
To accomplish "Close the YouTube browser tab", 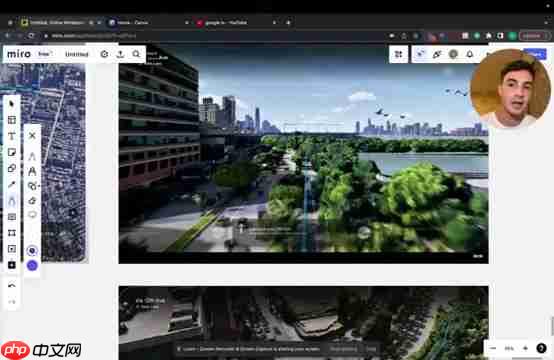I will [274, 23].
